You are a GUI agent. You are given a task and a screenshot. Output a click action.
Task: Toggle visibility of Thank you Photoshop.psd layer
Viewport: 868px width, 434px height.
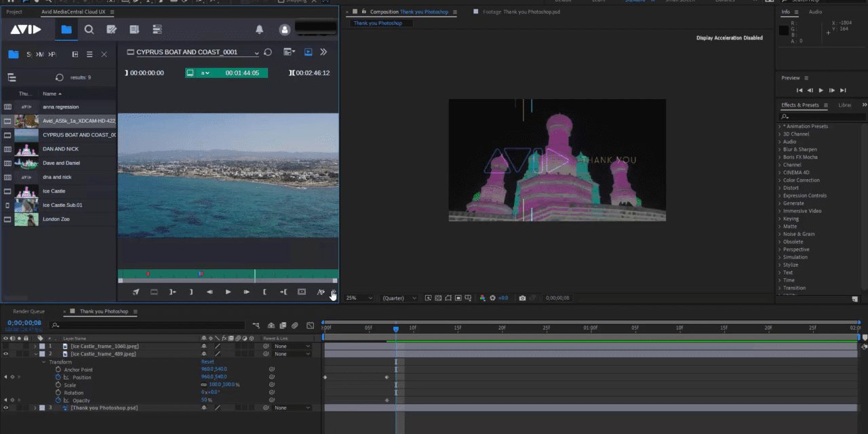point(5,408)
